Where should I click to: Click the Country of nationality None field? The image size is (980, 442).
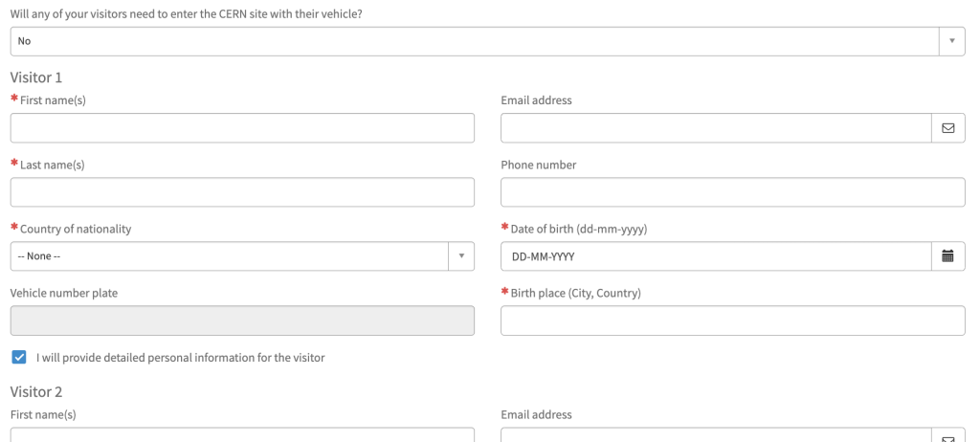(230, 256)
